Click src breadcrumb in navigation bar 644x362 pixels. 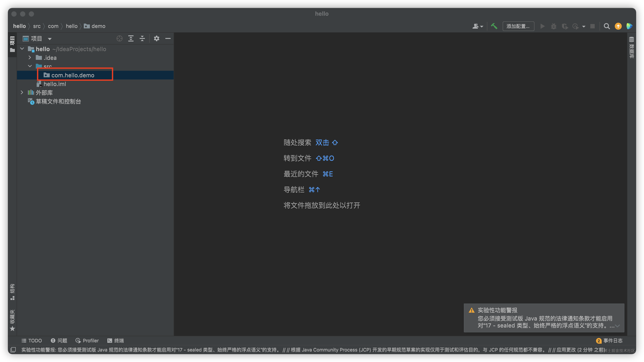coord(37,26)
